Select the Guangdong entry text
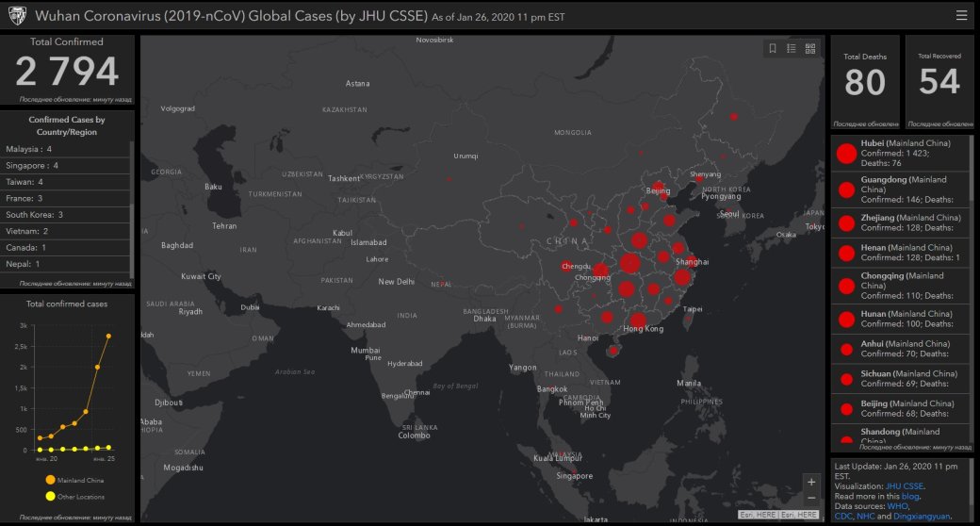 click(x=906, y=189)
